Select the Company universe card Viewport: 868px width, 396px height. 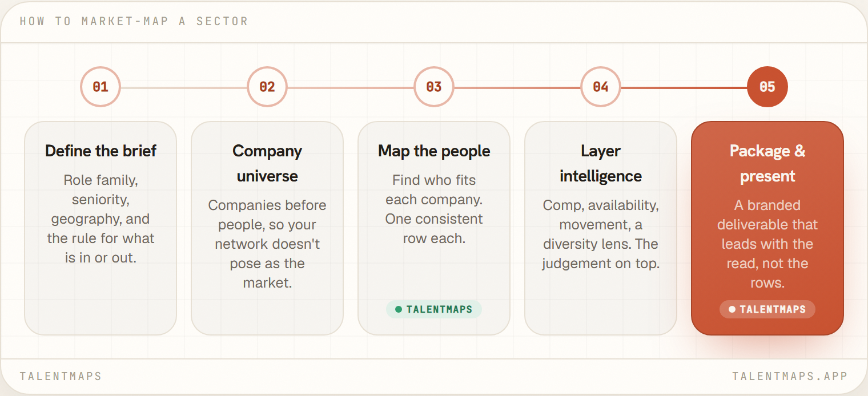(x=267, y=228)
